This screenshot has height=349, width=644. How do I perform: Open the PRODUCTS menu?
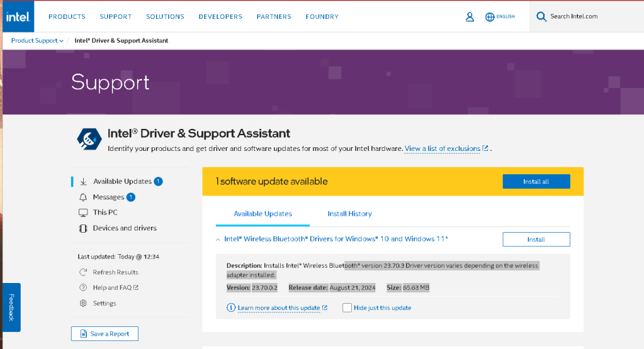(x=67, y=17)
